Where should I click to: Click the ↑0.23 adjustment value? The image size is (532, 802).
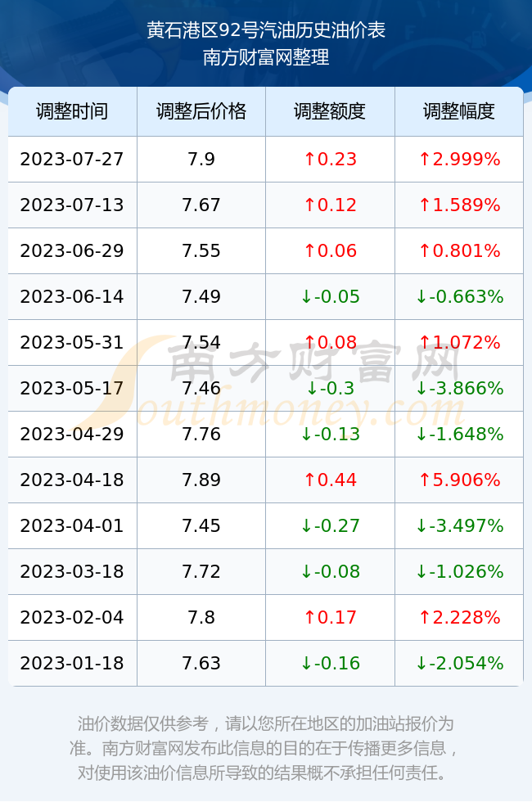coord(330,159)
